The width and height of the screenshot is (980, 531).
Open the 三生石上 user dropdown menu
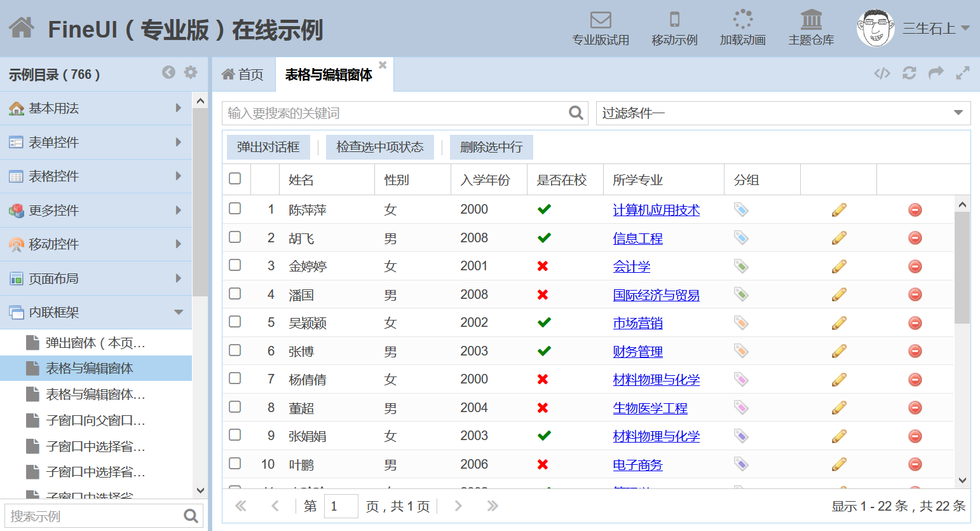pyautogui.click(x=965, y=29)
